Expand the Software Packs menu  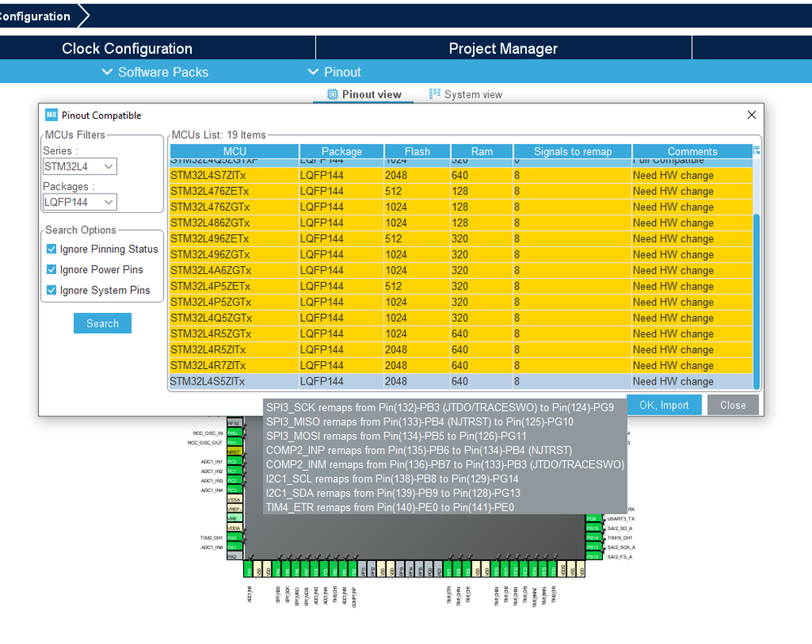pos(154,72)
